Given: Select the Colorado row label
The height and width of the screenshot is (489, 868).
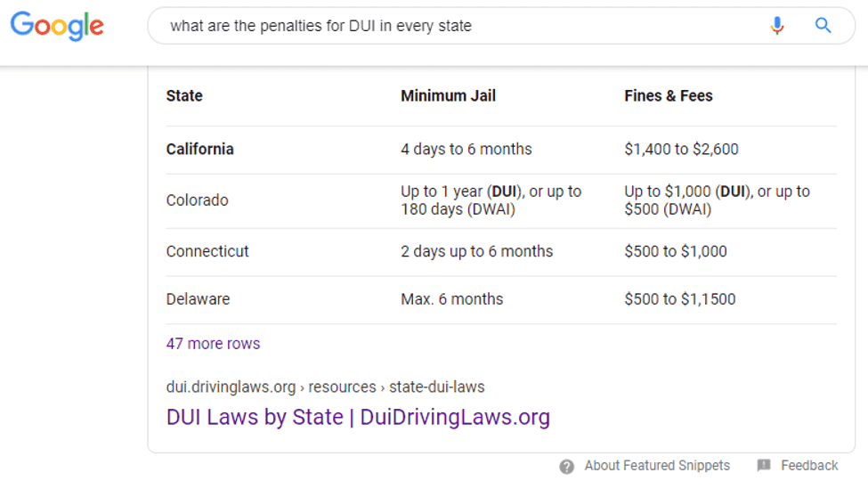Looking at the screenshot, I should click(197, 200).
